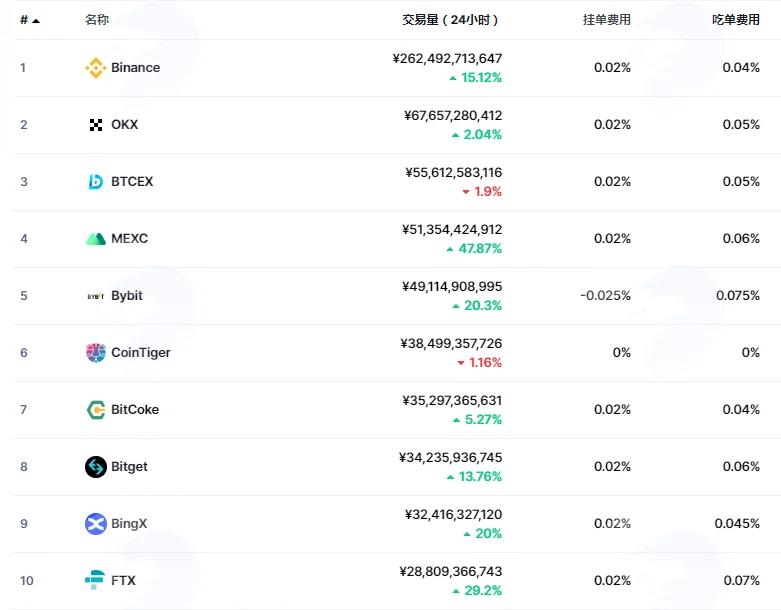Click the BTCEX logo icon
The image size is (781, 610).
point(96,182)
